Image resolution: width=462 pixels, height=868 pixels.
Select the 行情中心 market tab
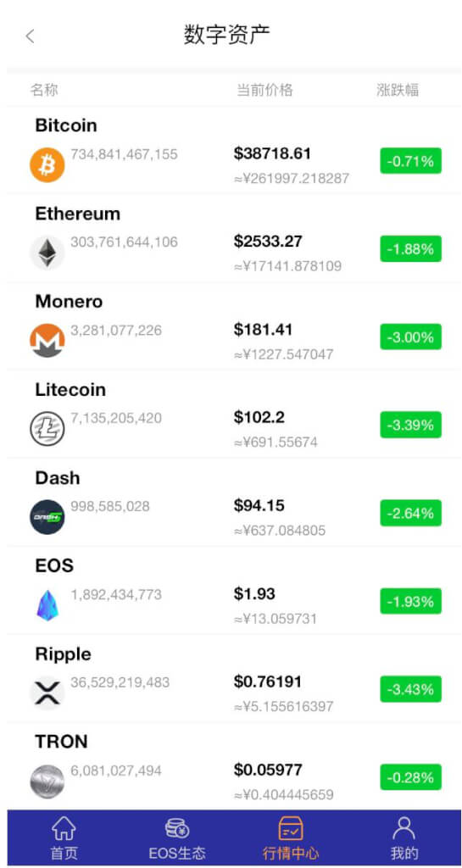[291, 838]
